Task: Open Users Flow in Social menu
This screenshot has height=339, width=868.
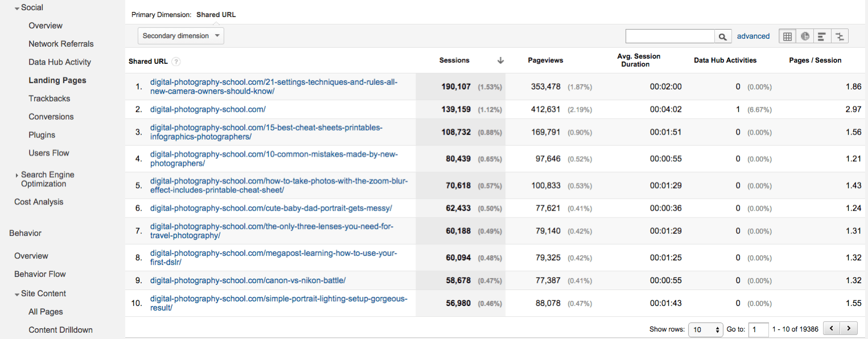Action: point(49,153)
